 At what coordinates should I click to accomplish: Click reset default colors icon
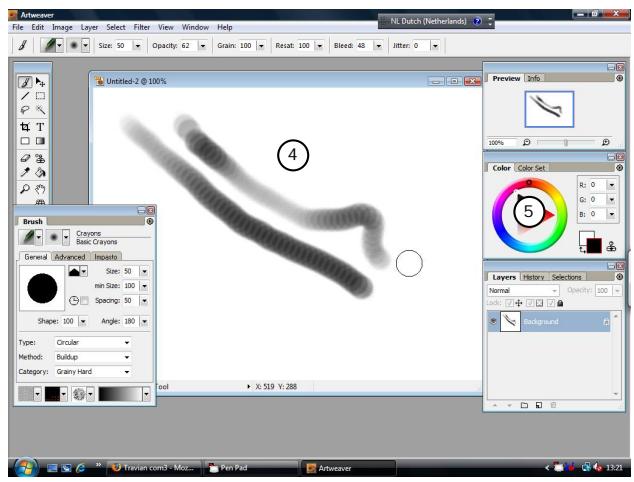point(581,250)
